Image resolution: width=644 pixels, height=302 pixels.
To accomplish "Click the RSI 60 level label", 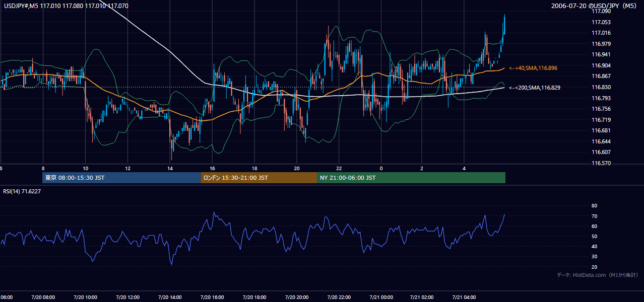I will click(594, 226).
